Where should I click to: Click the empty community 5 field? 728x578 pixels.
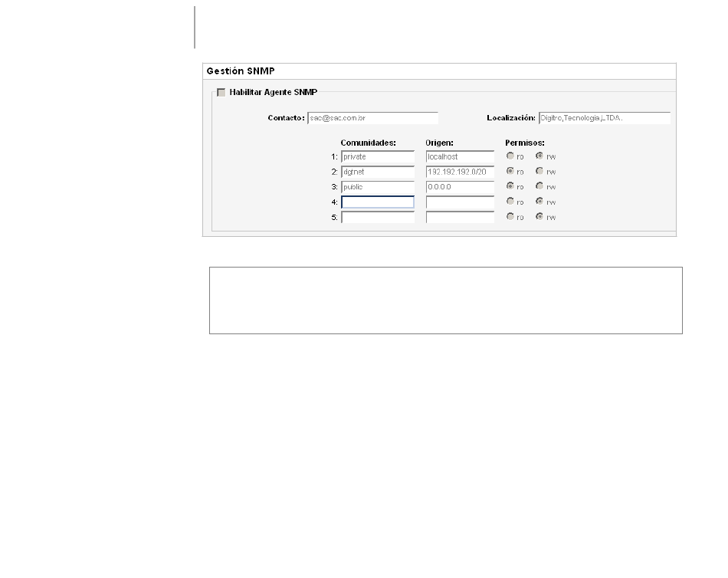(x=378, y=217)
